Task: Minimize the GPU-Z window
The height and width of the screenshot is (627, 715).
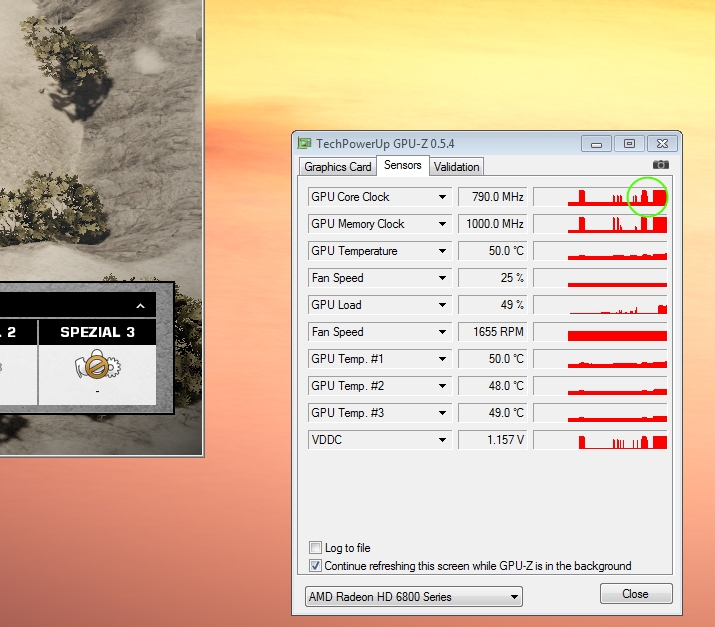Action: tap(596, 144)
